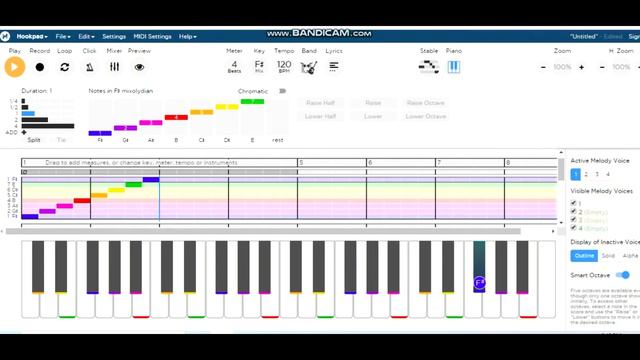The height and width of the screenshot is (360, 640).
Task: Open the File menu
Action: point(63,36)
